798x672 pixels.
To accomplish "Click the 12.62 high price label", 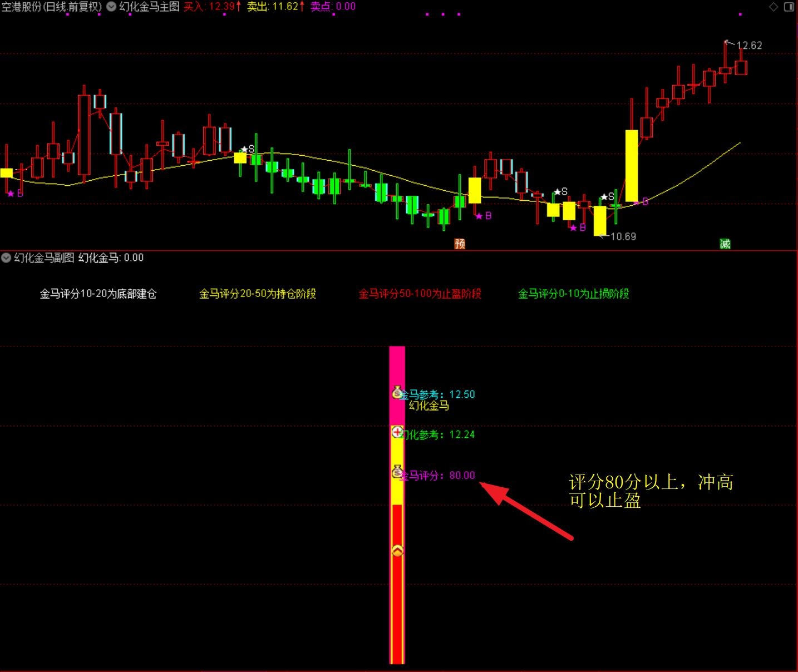I will (749, 46).
